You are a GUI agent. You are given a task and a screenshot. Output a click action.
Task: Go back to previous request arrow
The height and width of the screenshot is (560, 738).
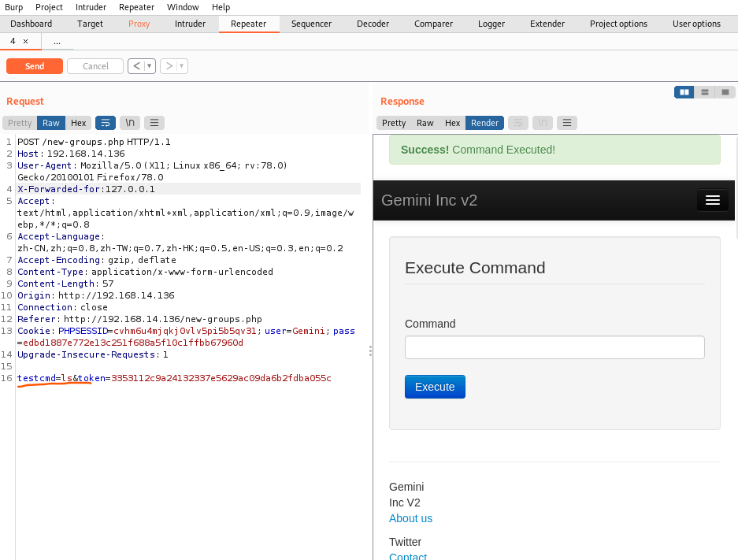click(136, 66)
